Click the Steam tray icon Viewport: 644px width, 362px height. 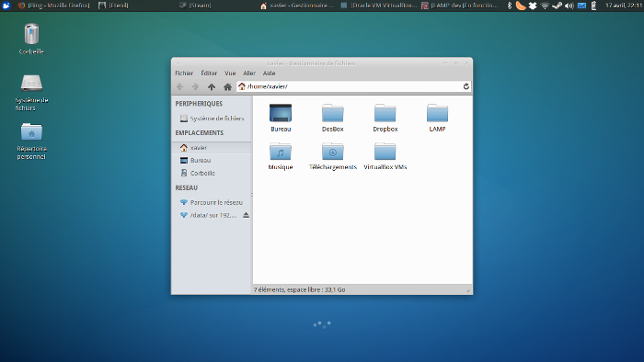[557, 6]
